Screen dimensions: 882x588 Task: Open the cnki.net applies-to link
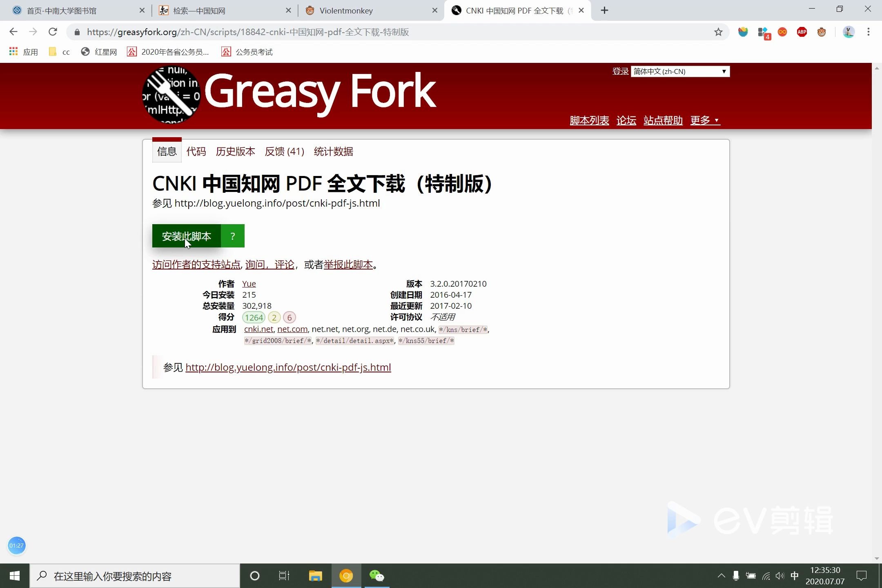point(258,329)
